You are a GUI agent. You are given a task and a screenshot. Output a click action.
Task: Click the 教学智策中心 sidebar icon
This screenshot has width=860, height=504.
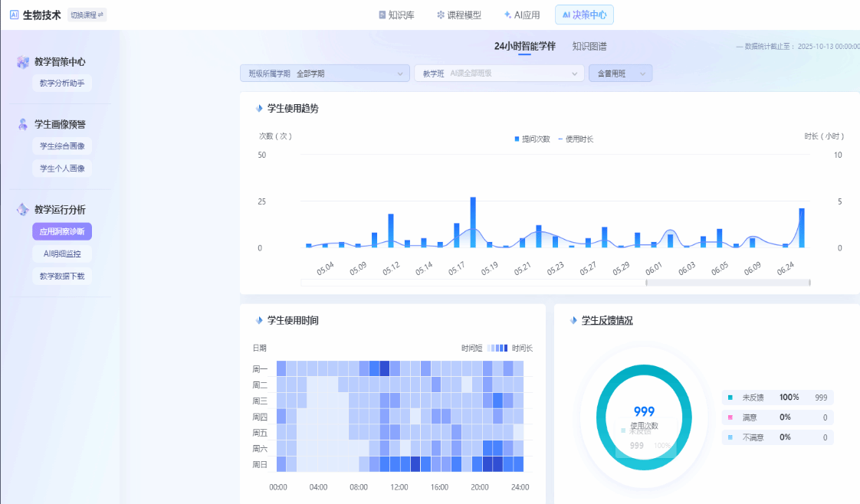pos(23,62)
